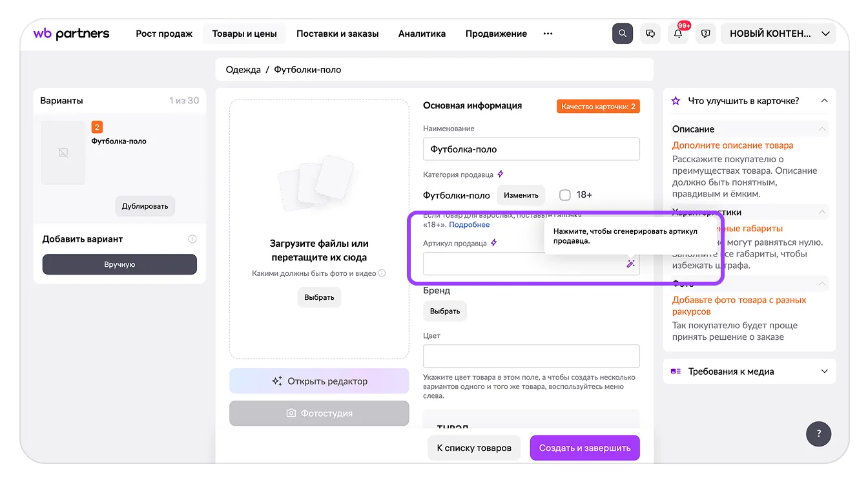Click the Наименование input containing Футболка-поло
The height and width of the screenshot is (482, 868).
[532, 149]
